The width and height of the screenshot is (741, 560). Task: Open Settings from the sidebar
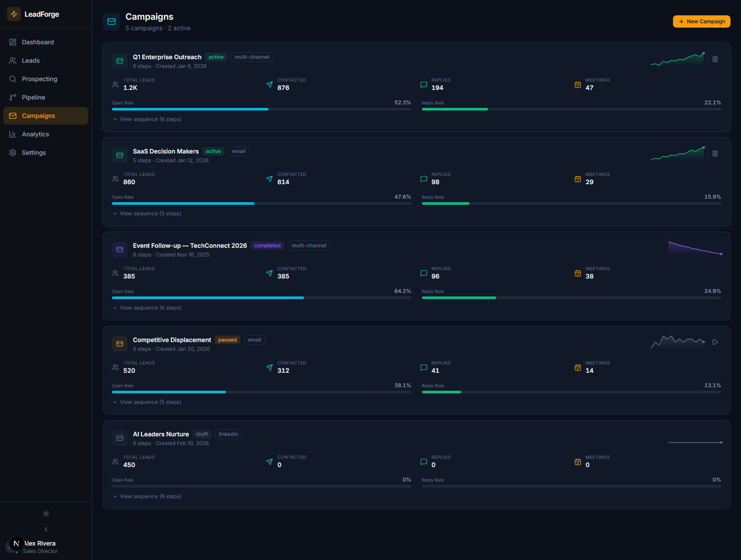[33, 152]
